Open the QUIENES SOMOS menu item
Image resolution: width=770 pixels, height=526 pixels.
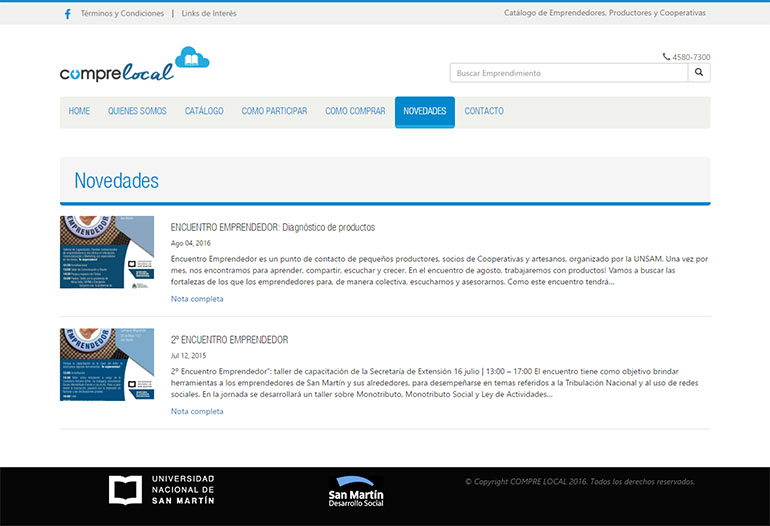click(137, 111)
